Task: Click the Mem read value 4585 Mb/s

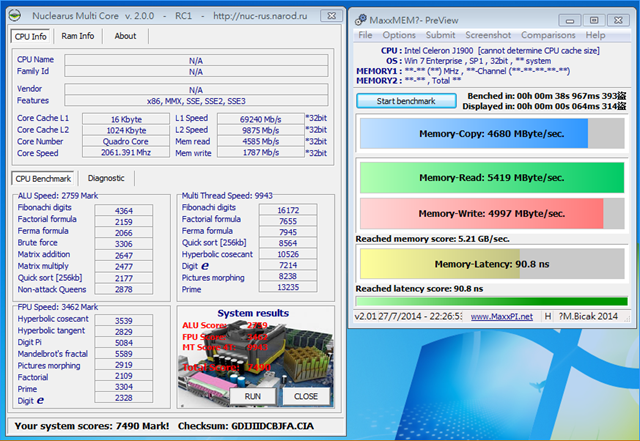Action: pyautogui.click(x=260, y=141)
